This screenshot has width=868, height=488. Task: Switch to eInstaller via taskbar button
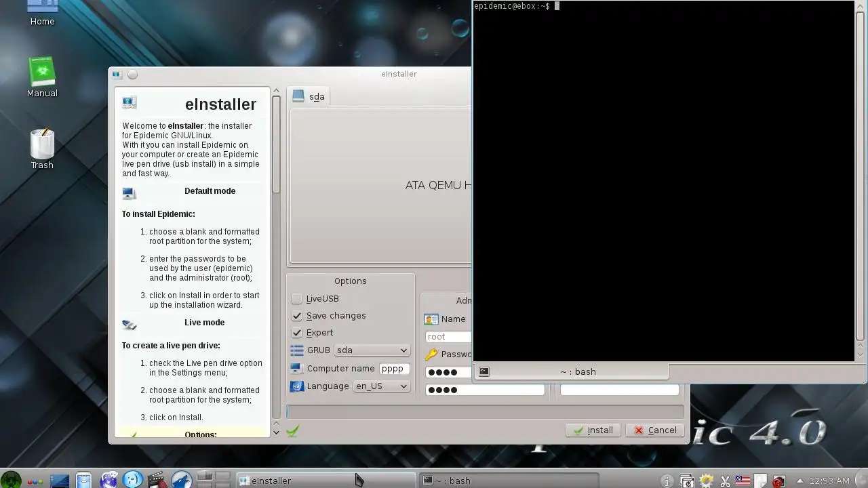(325, 481)
